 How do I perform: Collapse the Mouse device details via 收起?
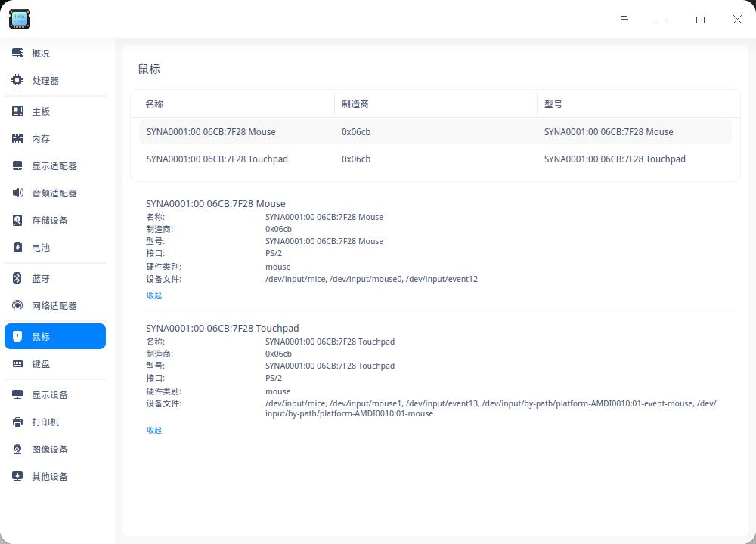(x=154, y=296)
